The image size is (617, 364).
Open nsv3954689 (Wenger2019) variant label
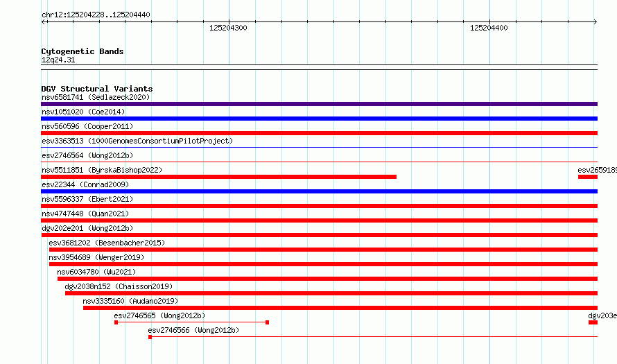coord(96,257)
